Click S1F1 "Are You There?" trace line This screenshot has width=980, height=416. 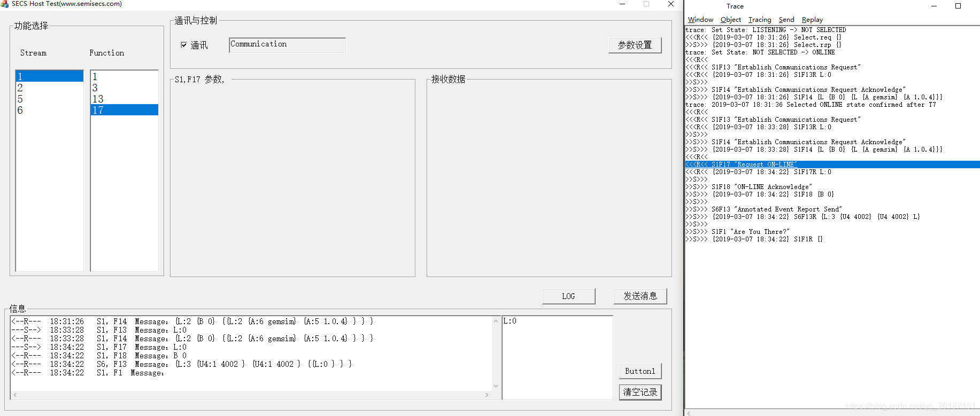coord(737,232)
